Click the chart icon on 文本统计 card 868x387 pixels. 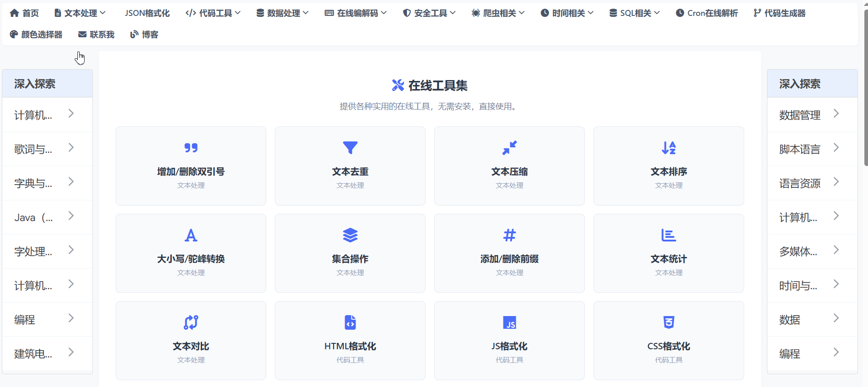coord(669,235)
